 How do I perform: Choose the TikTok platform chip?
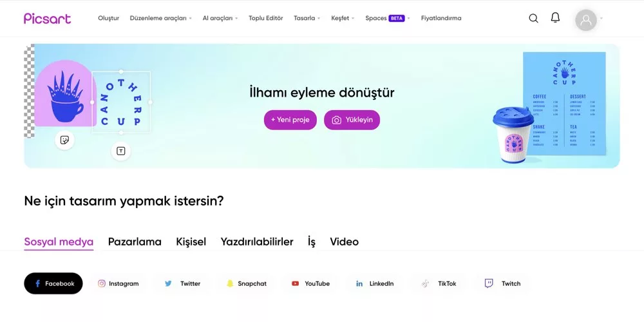(439, 283)
